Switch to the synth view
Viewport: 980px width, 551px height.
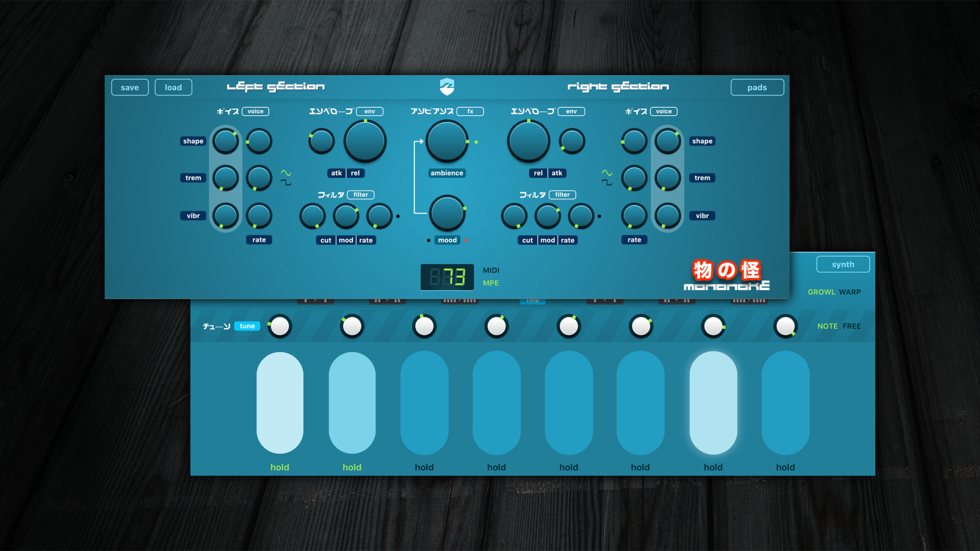[842, 264]
